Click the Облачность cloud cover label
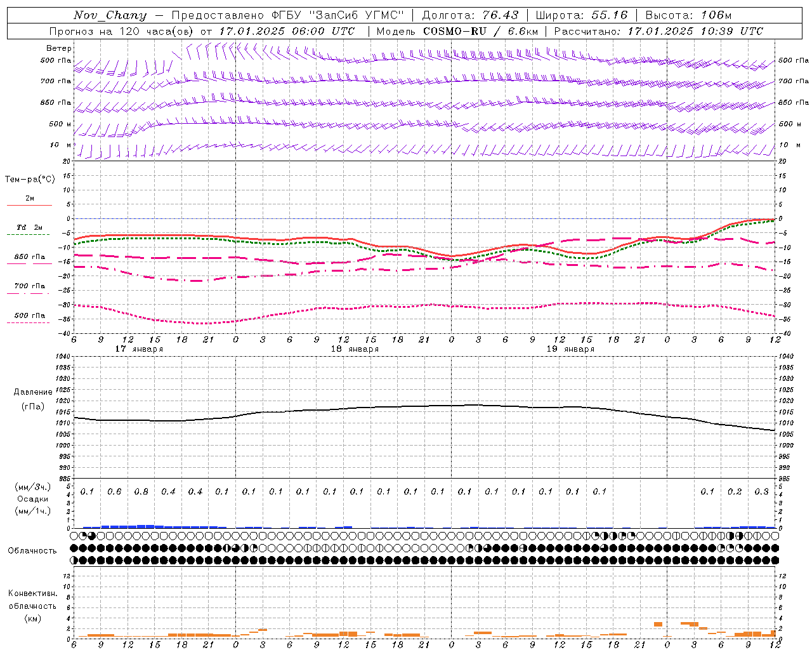The image size is (812, 650). [x=32, y=551]
